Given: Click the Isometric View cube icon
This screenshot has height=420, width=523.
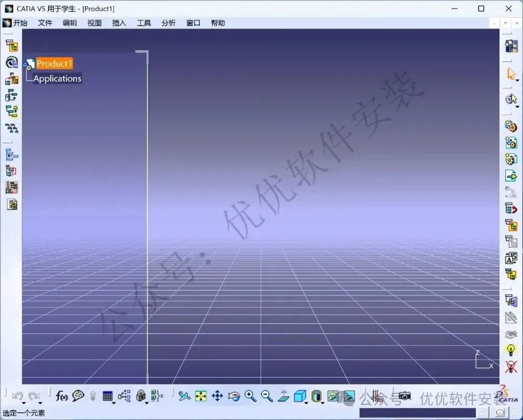Looking at the screenshot, I should coord(300,396).
